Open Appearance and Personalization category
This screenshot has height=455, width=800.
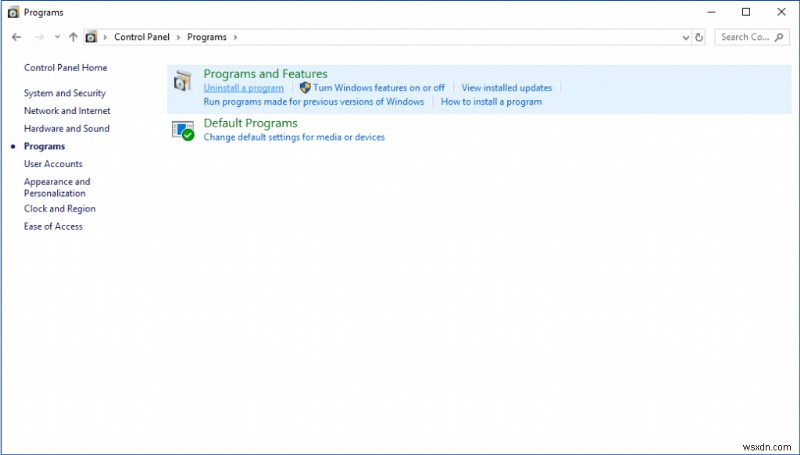pyautogui.click(x=57, y=187)
